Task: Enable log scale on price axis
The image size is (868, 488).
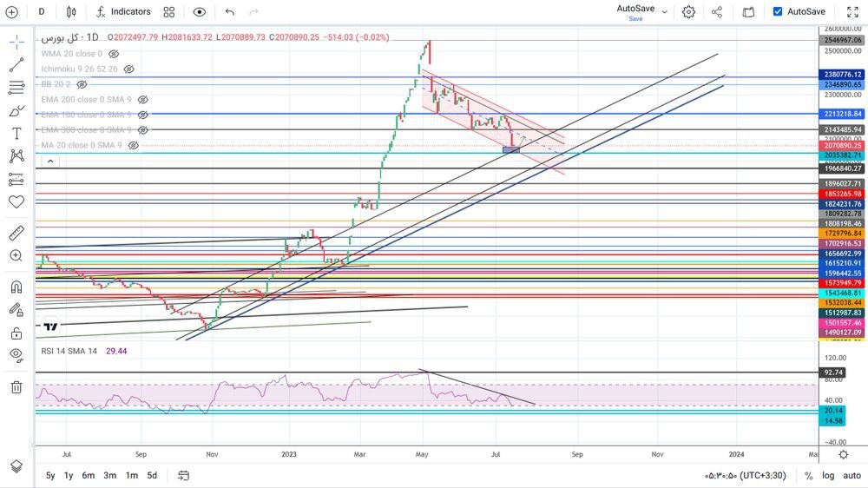Action: pos(829,475)
